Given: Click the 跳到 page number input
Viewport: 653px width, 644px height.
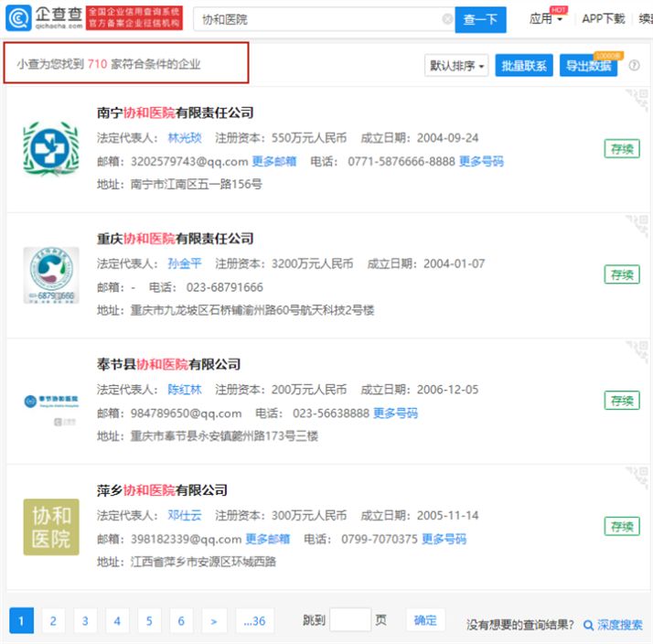Looking at the screenshot, I should tap(350, 620).
